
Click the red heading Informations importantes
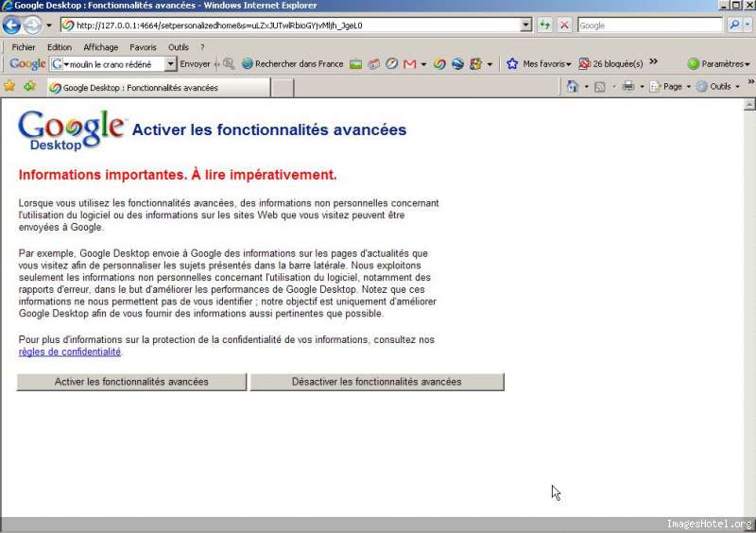(178, 175)
